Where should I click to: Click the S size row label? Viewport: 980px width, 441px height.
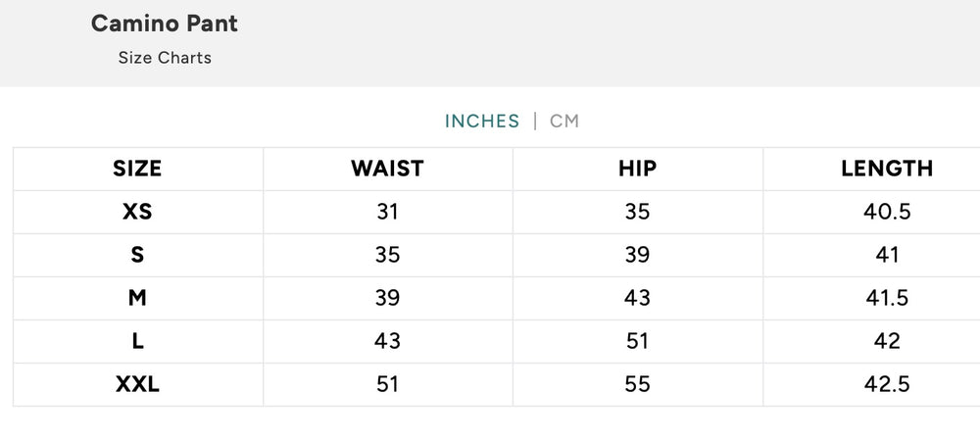coord(137,255)
